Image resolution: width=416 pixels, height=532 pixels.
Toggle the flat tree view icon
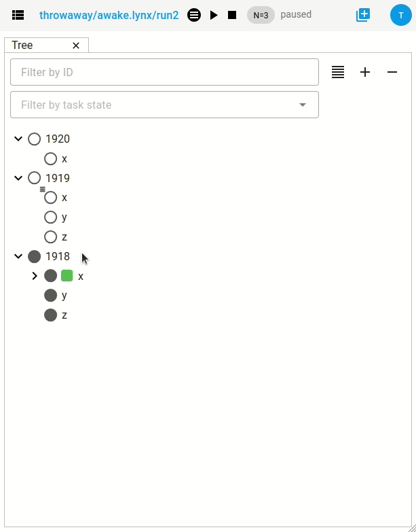(338, 72)
